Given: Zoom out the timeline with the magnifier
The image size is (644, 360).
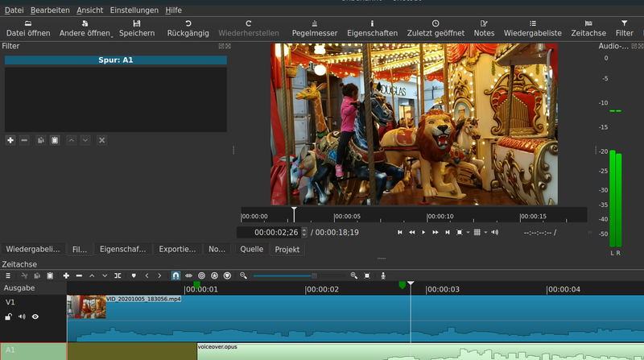Looking at the screenshot, I should pos(243,275).
